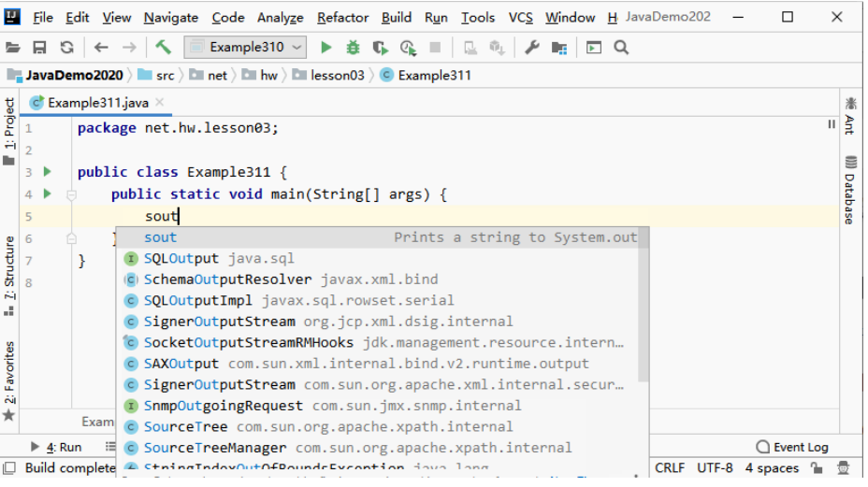Toggle the Structure tool window
The height and width of the screenshot is (487, 868).
pyautogui.click(x=8, y=276)
